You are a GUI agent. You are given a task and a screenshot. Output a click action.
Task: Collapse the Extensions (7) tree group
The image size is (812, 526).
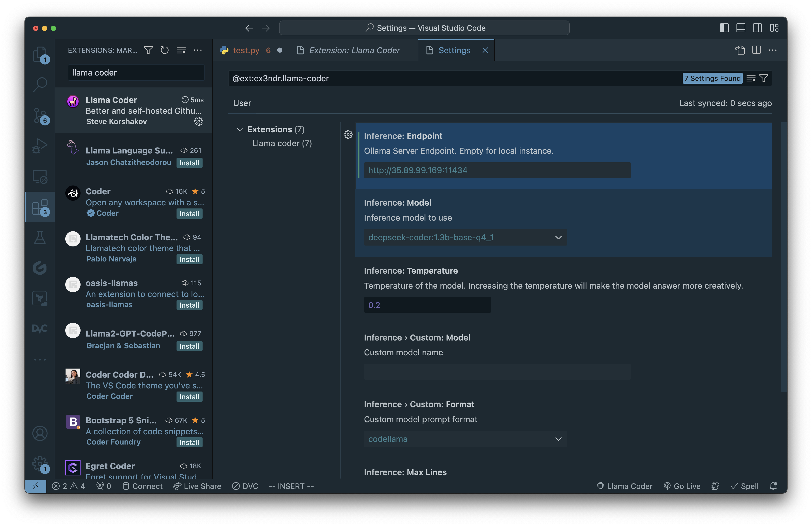[240, 130]
